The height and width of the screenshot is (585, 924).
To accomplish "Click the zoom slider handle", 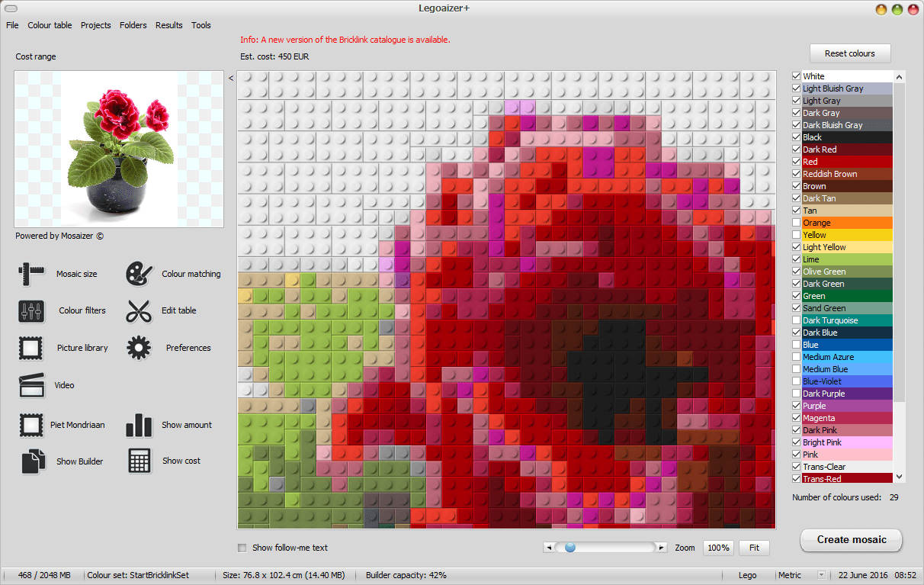I will pos(569,548).
